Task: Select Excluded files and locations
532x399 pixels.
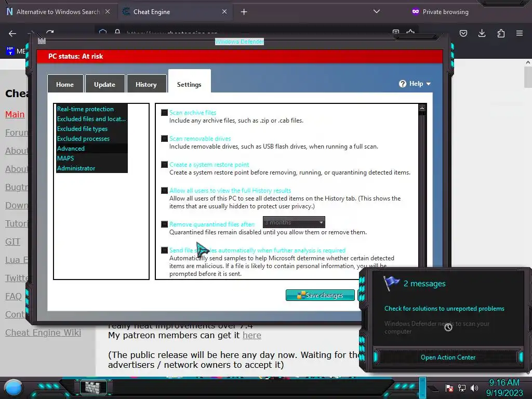Action: click(92, 119)
